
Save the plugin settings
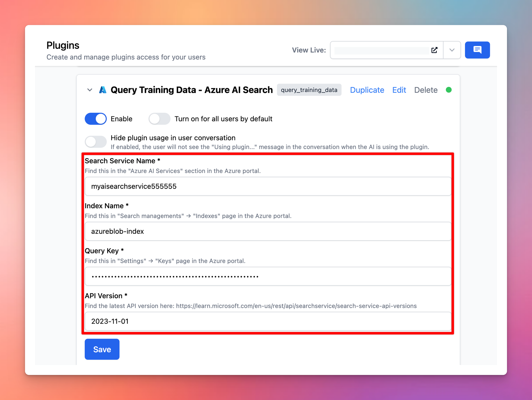click(x=102, y=349)
